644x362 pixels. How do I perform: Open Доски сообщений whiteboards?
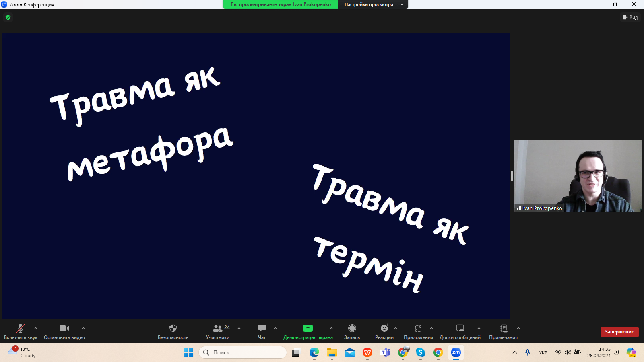[460, 331]
